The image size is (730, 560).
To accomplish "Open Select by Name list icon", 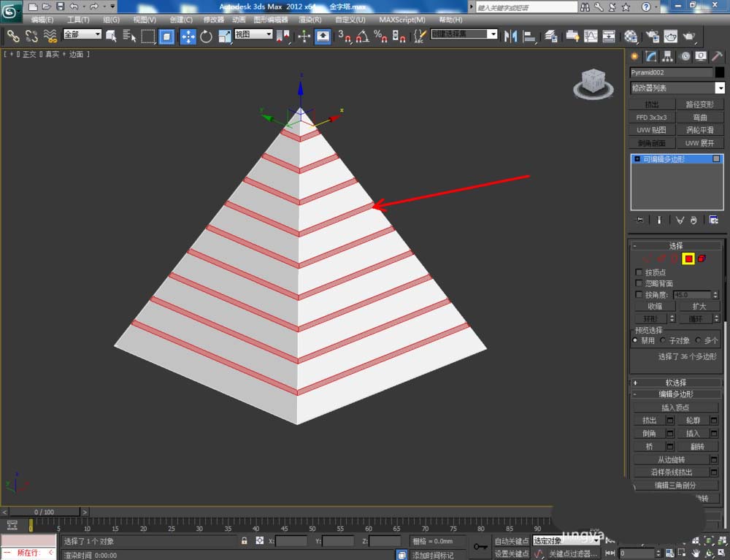I will pyautogui.click(x=129, y=37).
